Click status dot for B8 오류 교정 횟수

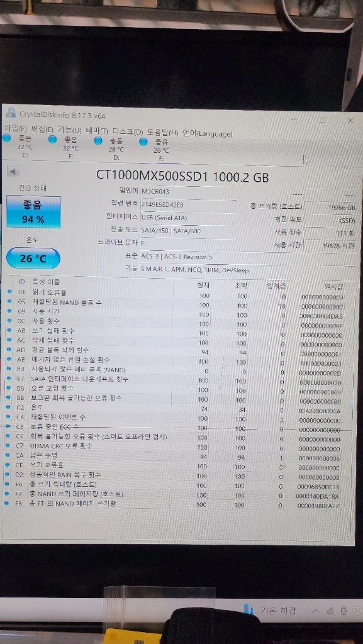(x=9, y=388)
